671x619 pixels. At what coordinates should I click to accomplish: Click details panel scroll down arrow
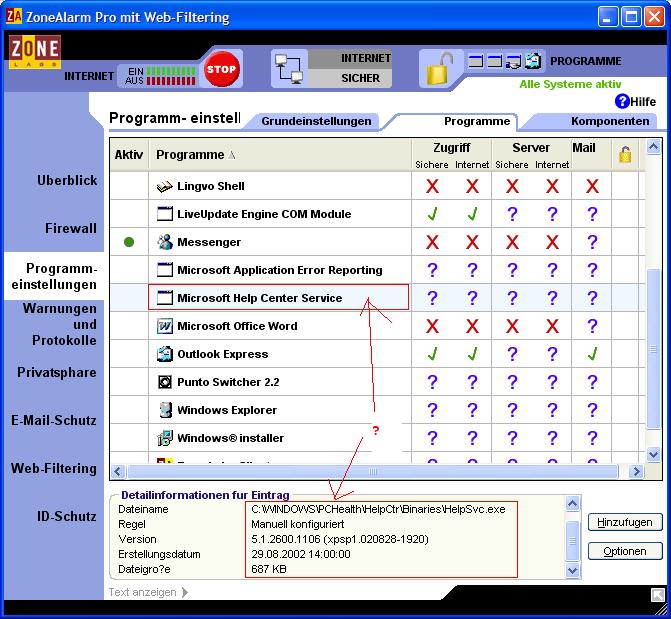tap(573, 571)
